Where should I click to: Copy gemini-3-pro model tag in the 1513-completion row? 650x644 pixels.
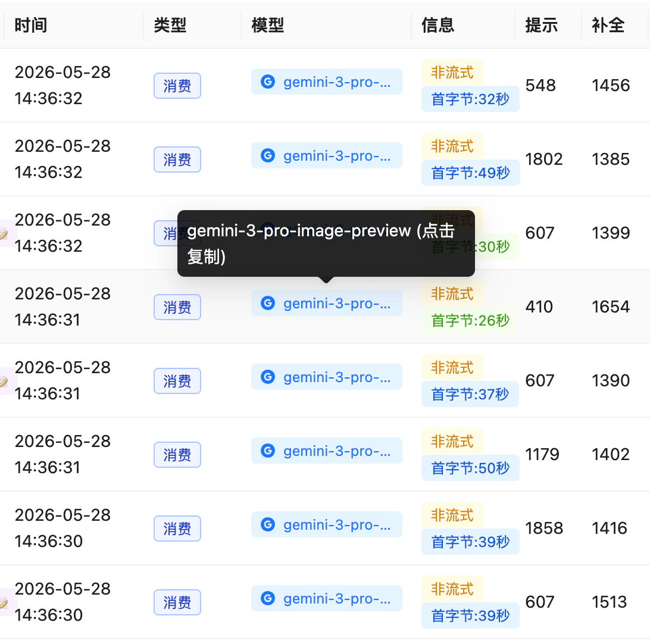coord(327,598)
